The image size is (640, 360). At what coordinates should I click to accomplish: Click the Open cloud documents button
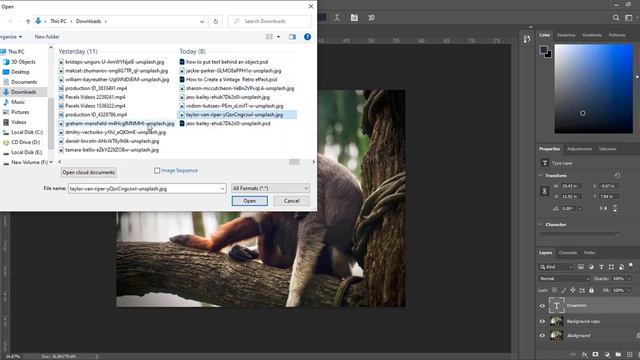pyautogui.click(x=89, y=172)
